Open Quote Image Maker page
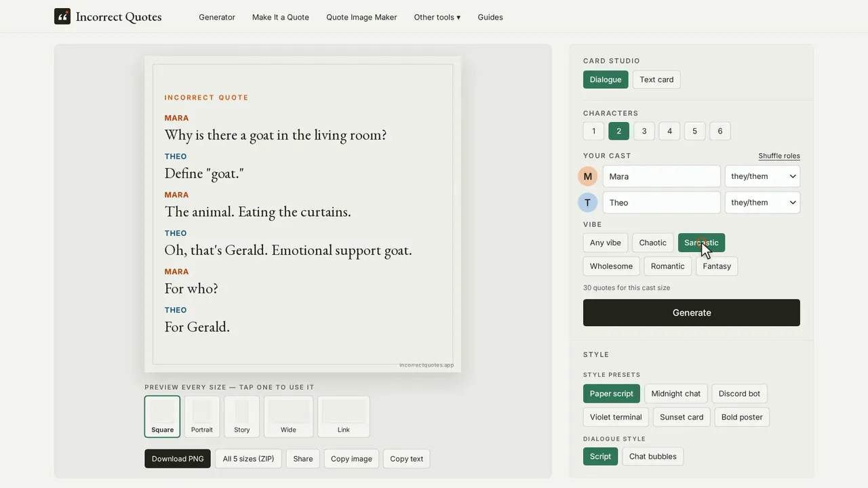This screenshot has height=488, width=868. pyautogui.click(x=361, y=17)
